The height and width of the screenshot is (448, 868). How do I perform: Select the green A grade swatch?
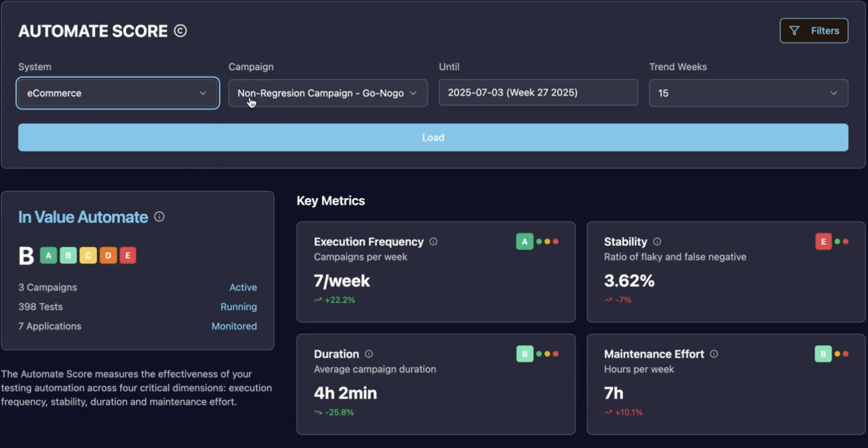tap(49, 256)
